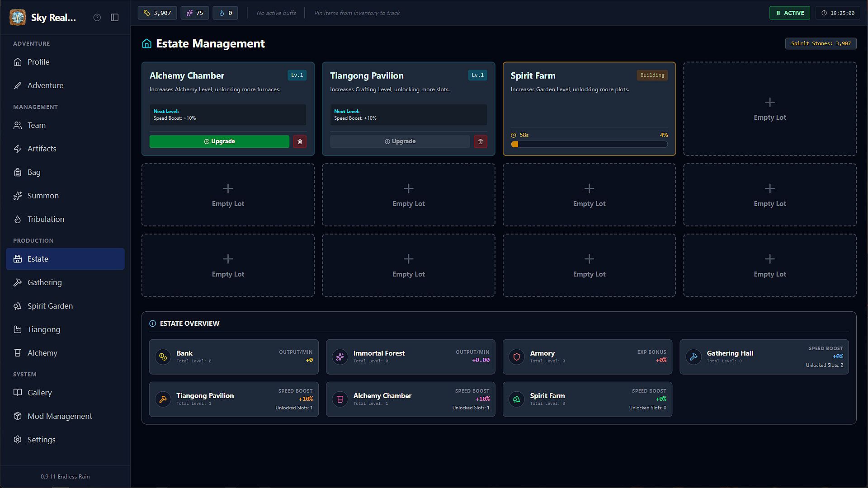Go to the Tribulation section
The height and width of the screenshot is (488, 868).
(46, 219)
